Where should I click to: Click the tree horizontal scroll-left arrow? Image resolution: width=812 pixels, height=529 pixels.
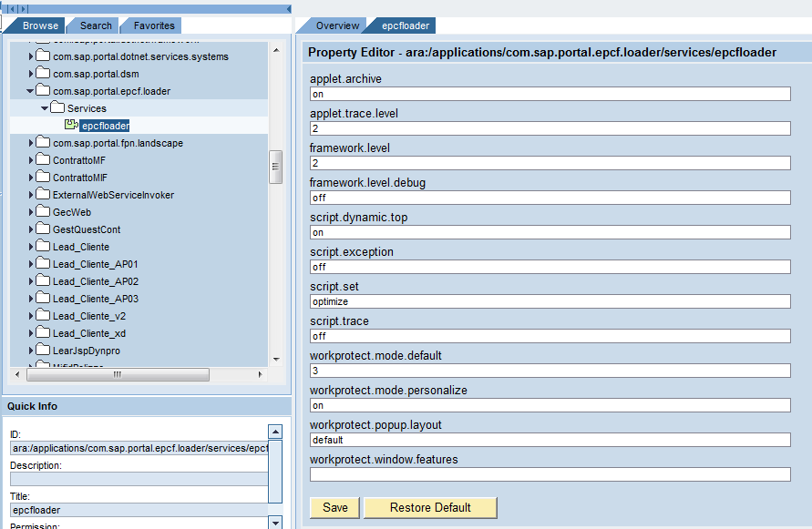17,374
